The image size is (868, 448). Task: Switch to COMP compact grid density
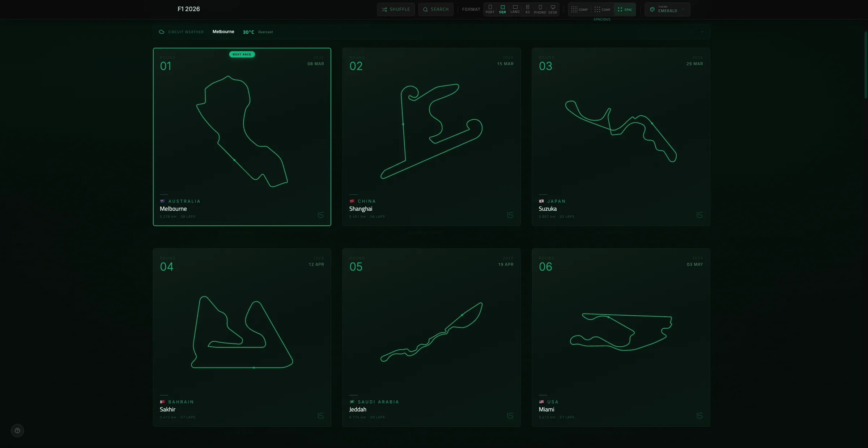coord(579,9)
